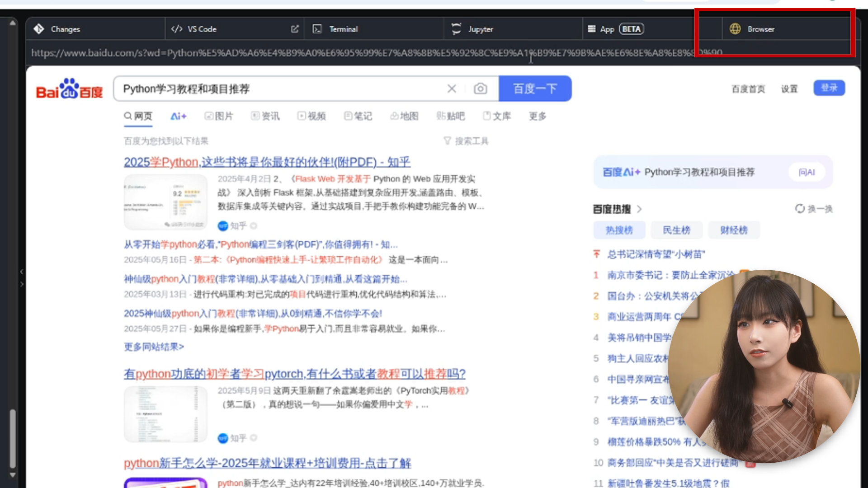The image size is (868, 488).
Task: Open the Jupyter tab
Action: [x=513, y=29]
